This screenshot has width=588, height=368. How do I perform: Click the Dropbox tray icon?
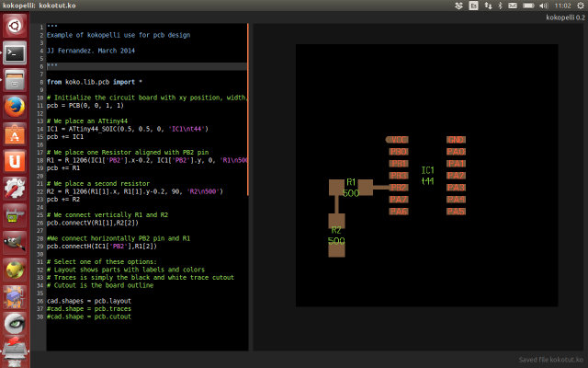point(458,6)
